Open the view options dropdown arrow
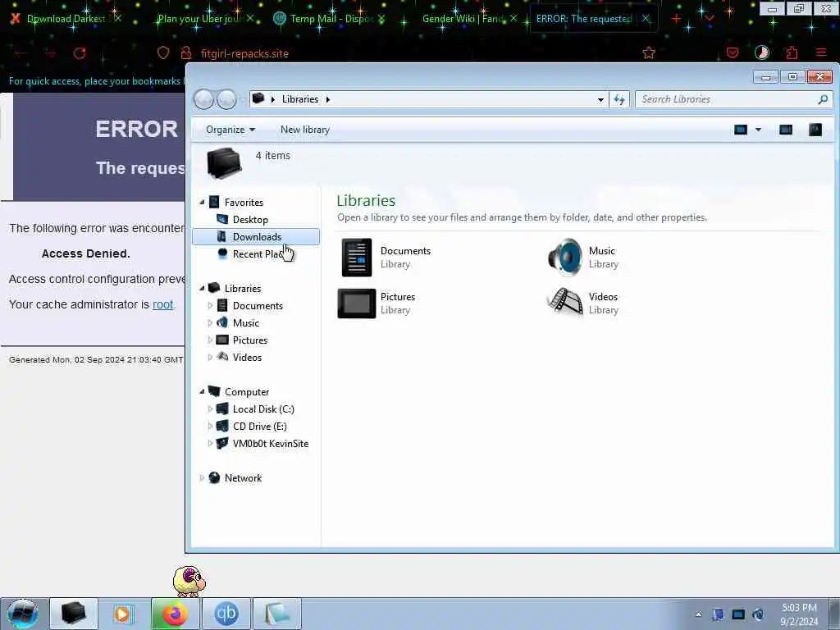840x630 pixels. tap(758, 130)
